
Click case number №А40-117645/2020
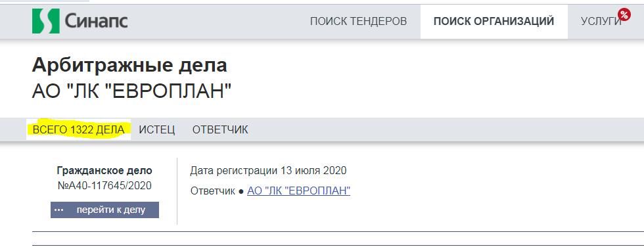(104, 186)
